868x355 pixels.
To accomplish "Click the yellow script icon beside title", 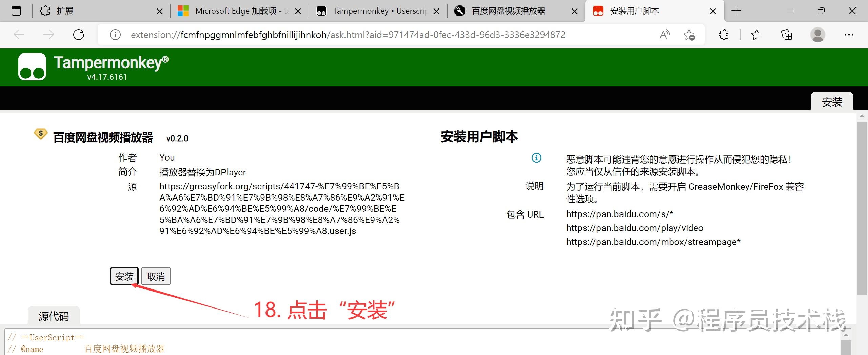I will point(41,134).
